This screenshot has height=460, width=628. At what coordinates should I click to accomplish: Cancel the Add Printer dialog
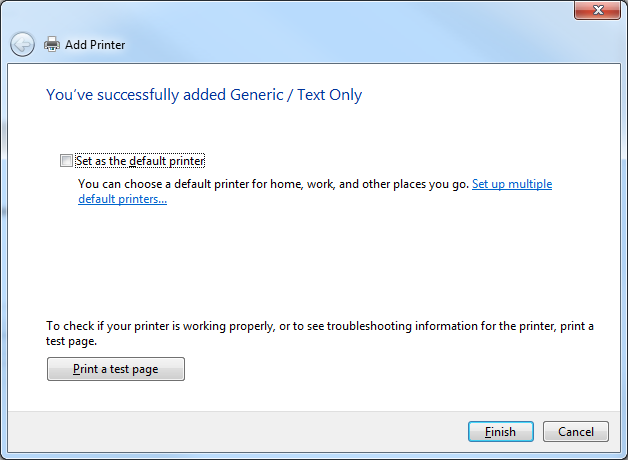576,432
